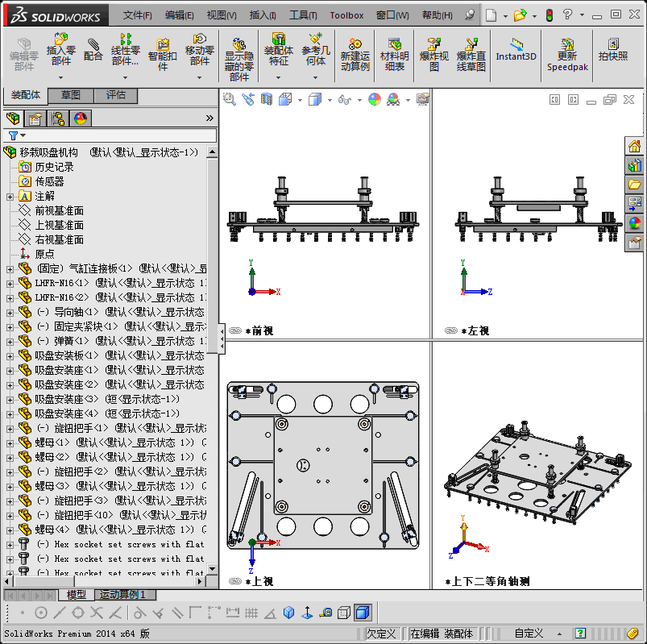Click the New document icon
This screenshot has height=644, width=647.
click(491, 15)
